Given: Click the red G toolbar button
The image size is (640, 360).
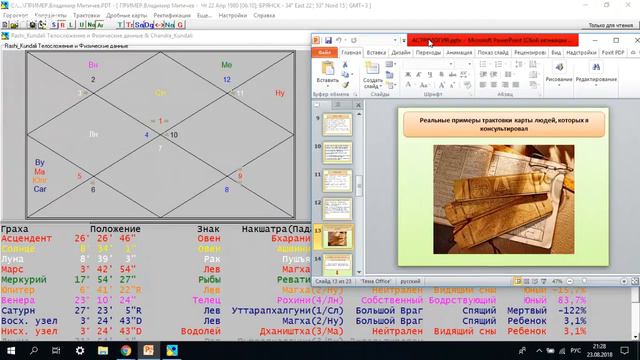Looking at the screenshot, I should 180,25.
